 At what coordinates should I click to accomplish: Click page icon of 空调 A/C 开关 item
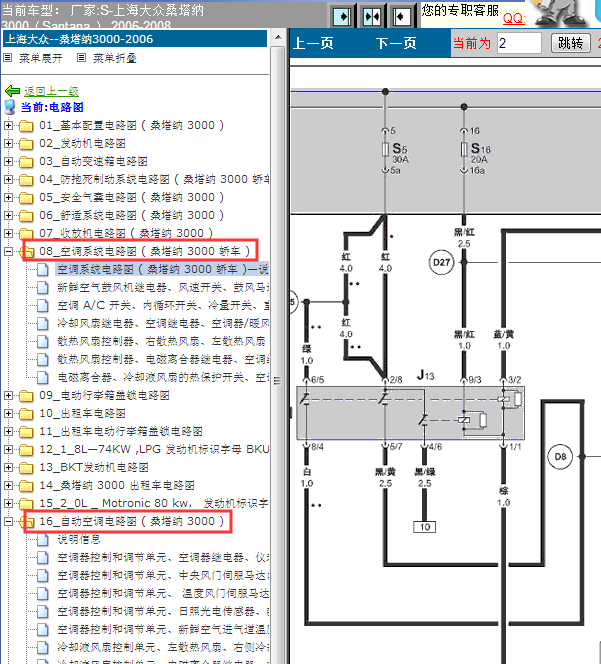pyautogui.click(x=42, y=306)
